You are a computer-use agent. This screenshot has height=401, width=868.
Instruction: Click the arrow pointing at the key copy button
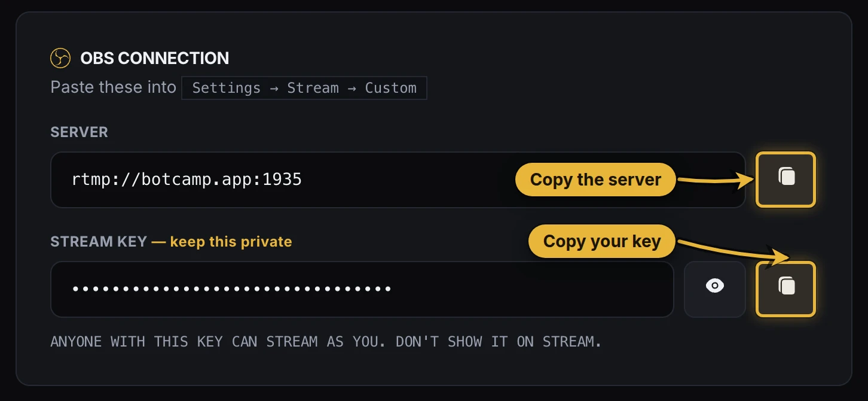pos(734,251)
